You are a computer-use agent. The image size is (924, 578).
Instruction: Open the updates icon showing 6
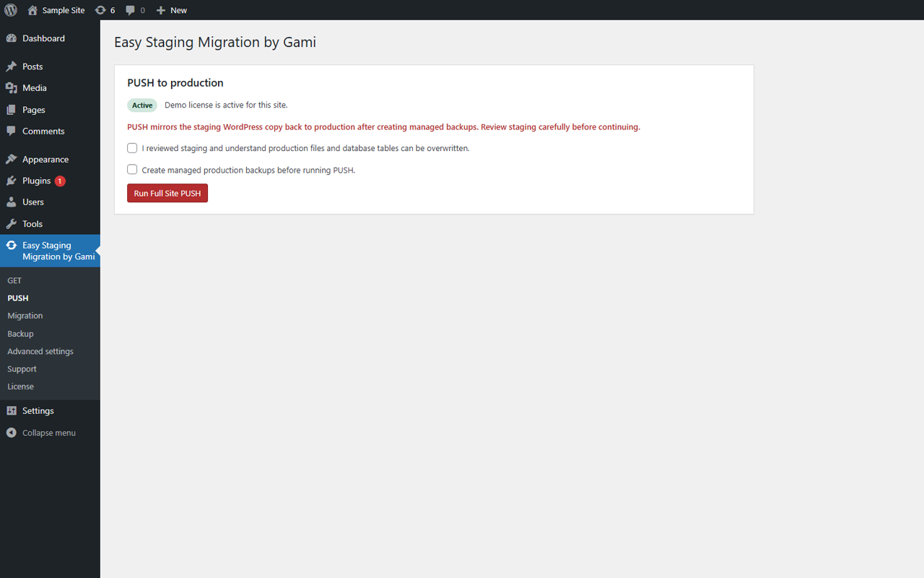click(100, 10)
